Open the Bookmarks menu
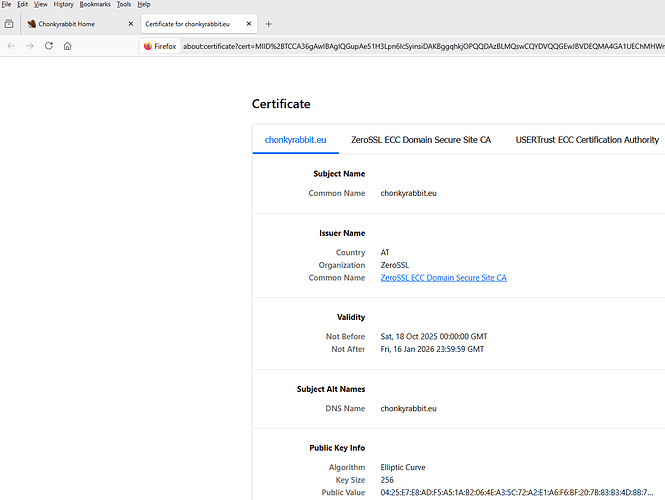This screenshot has width=665, height=500. coord(95,5)
